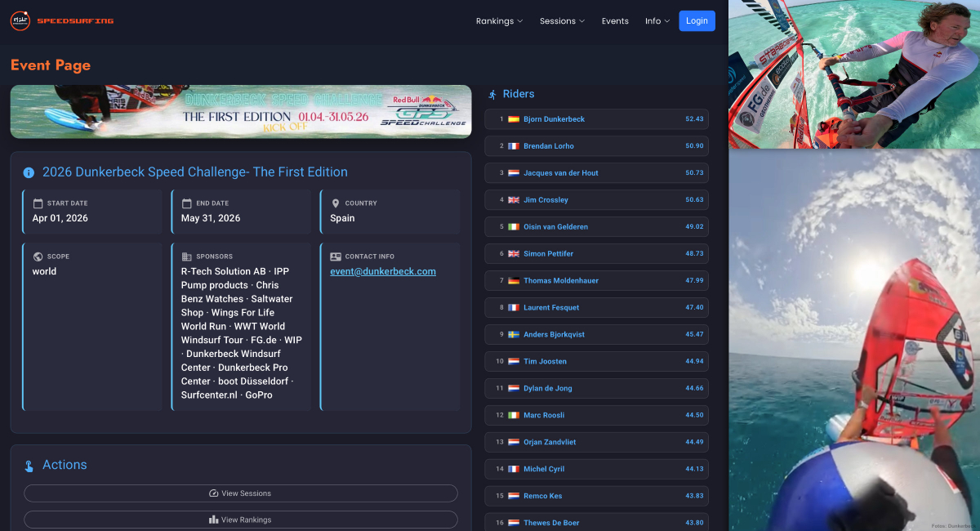Screen dimensions: 980x531
Task: Click the Speedsurfing logo icon
Action: coord(20,21)
